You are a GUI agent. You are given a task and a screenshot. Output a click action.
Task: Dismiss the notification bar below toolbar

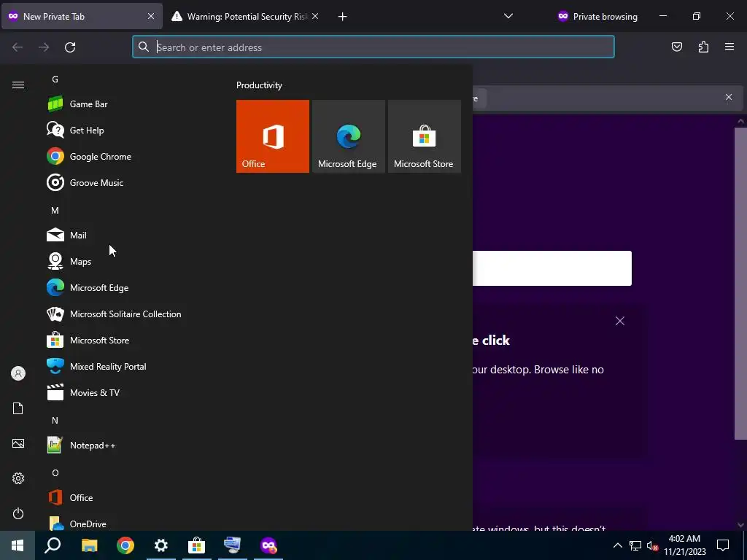(729, 97)
